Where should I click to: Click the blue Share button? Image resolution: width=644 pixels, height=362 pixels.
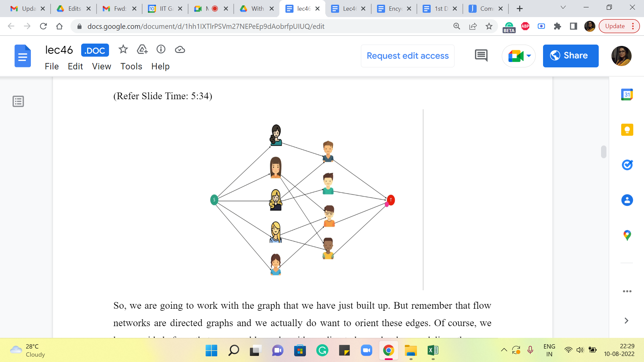[571, 56]
